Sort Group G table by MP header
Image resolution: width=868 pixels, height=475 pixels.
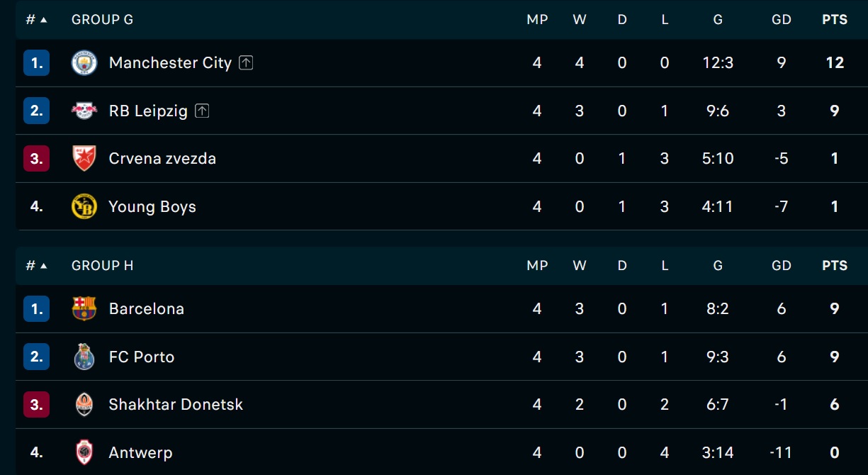pyautogui.click(x=537, y=20)
